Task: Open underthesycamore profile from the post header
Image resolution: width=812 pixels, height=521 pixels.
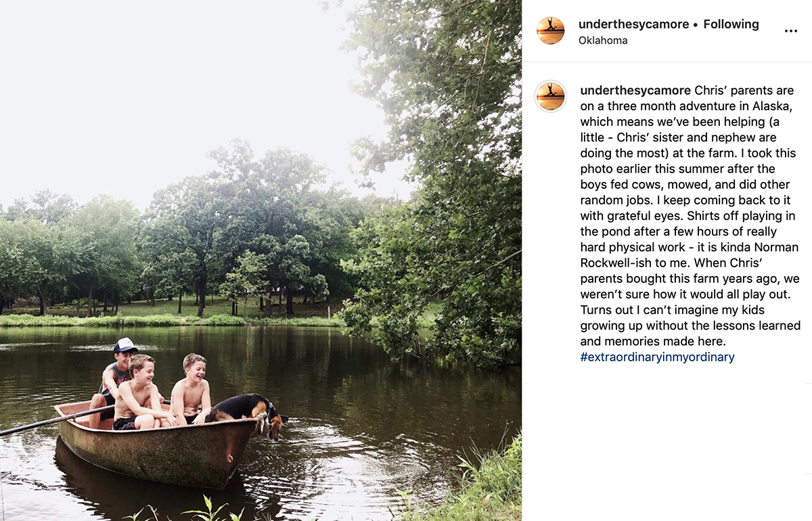Action: (633, 24)
